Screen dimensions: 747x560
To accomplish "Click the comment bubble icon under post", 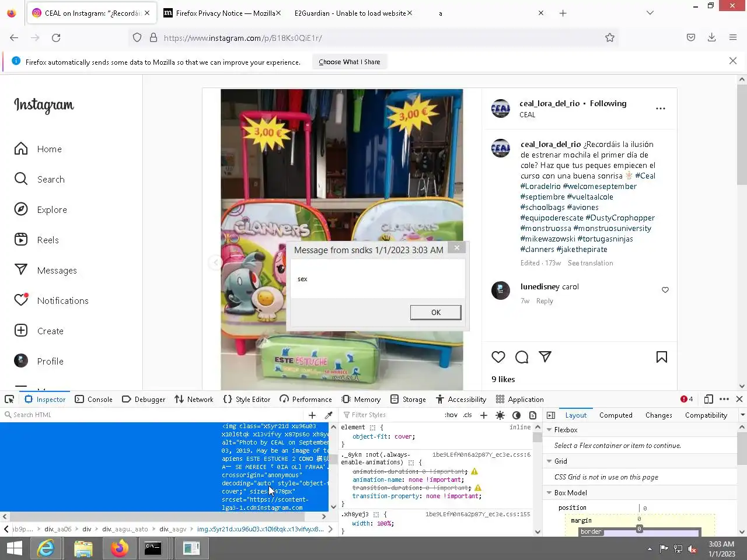I will 522,357.
